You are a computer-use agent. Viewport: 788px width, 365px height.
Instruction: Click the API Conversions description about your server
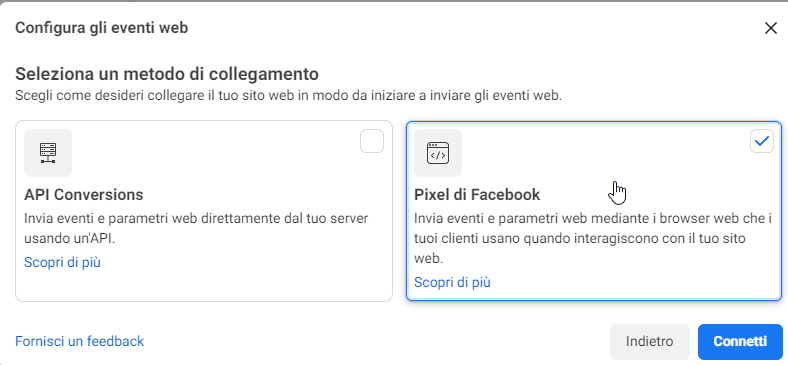click(196, 229)
